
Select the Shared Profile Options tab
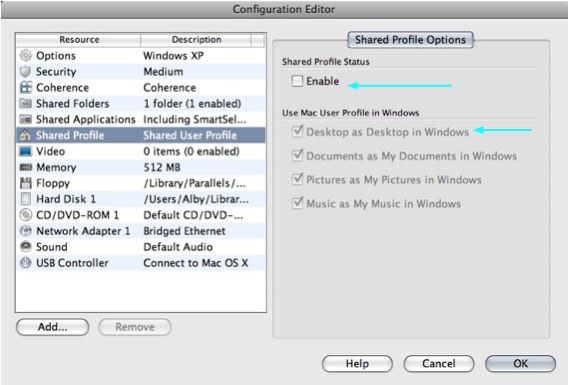(x=410, y=40)
